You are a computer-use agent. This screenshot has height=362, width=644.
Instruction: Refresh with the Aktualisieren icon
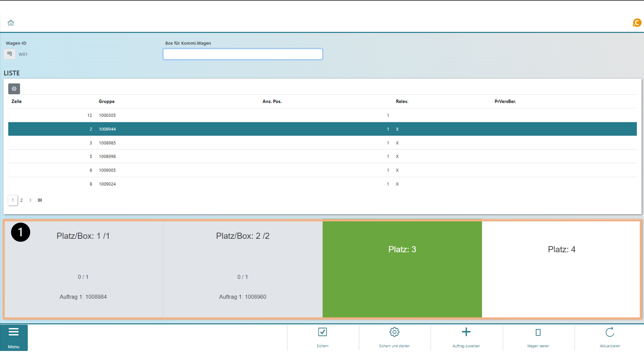click(610, 332)
